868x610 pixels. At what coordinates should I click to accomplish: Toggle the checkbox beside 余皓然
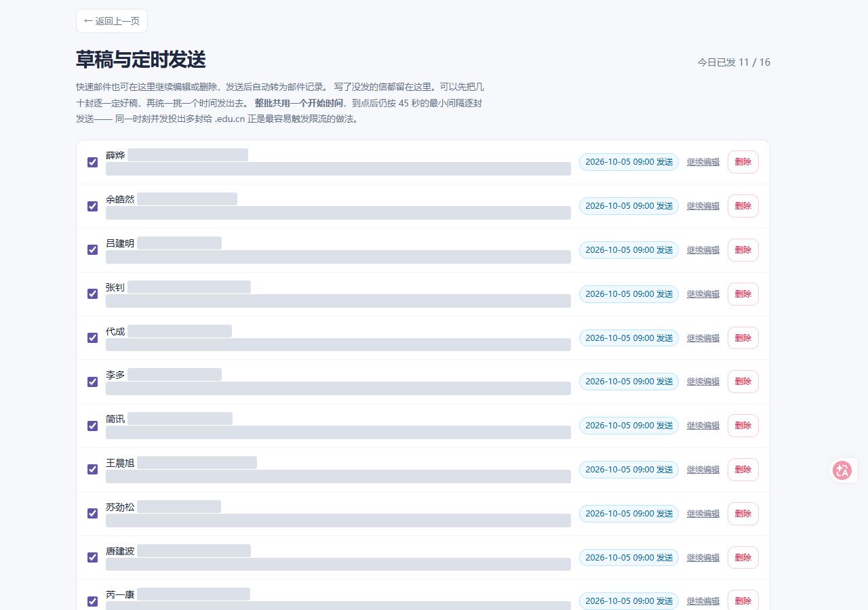tap(93, 206)
